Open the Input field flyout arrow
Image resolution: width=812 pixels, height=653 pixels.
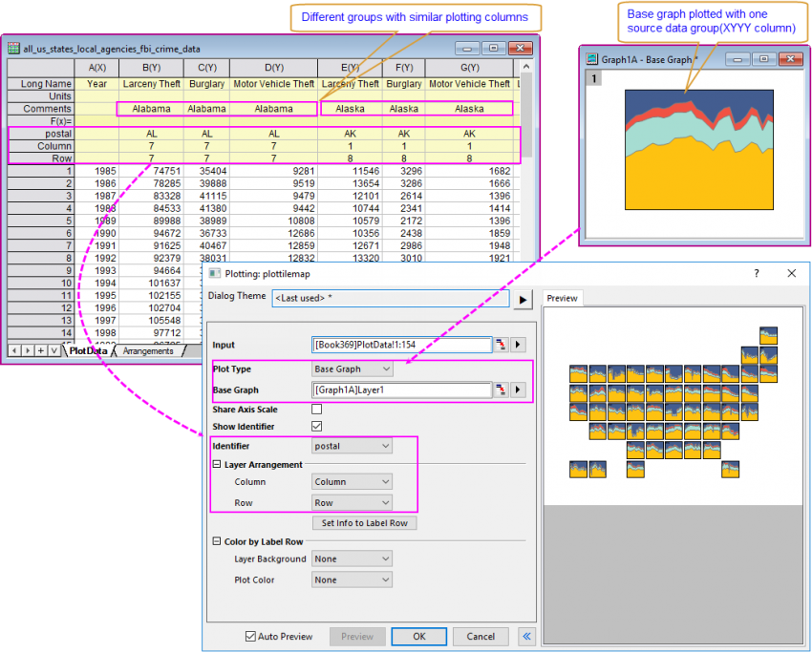tap(519, 345)
